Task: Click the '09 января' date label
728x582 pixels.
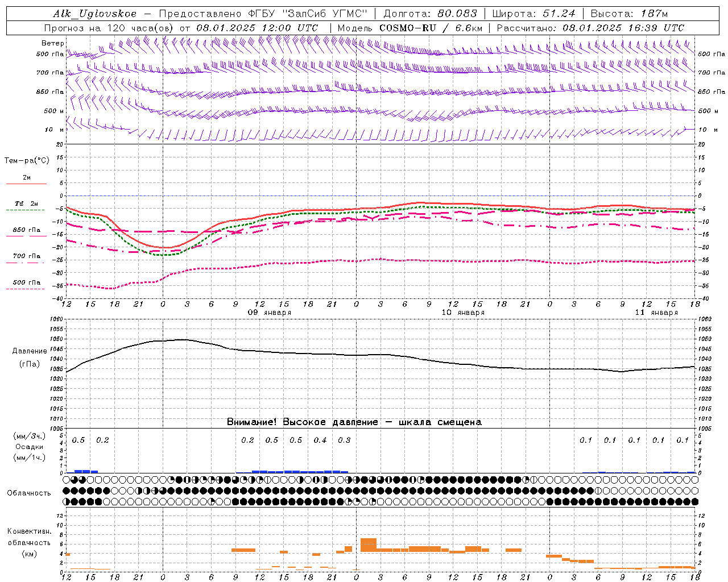Action: 269,313
